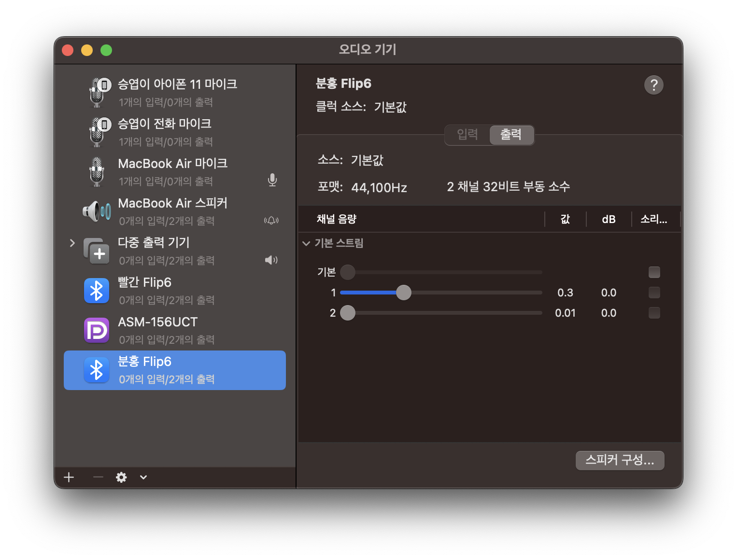The image size is (737, 560).
Task: Click the minus remove device button
Action: (98, 477)
